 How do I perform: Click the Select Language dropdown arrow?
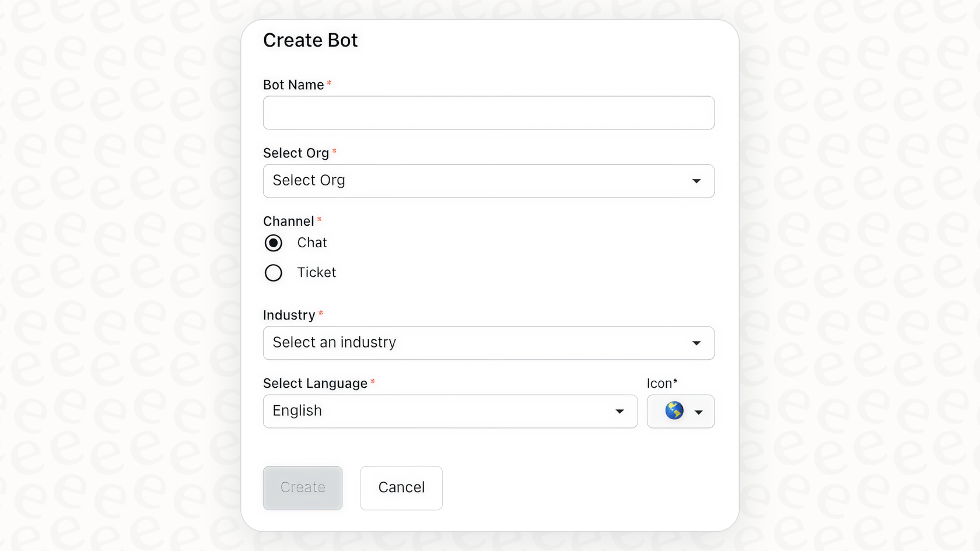(x=619, y=412)
